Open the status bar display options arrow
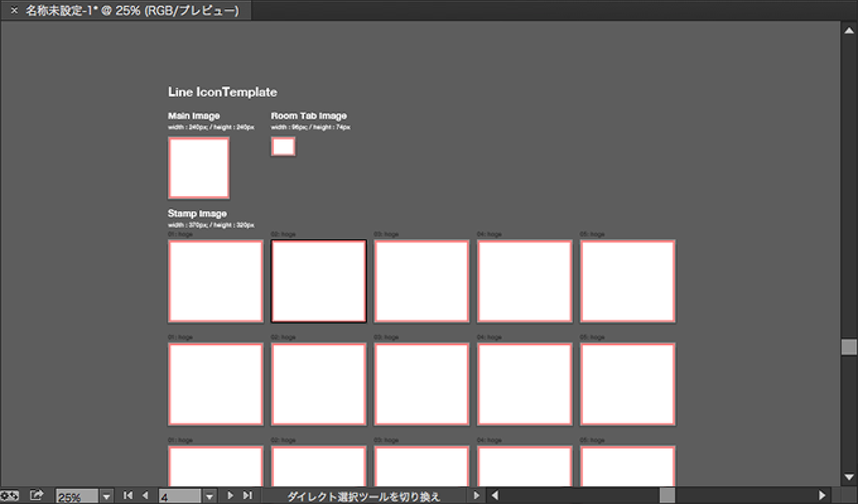 click(x=476, y=495)
